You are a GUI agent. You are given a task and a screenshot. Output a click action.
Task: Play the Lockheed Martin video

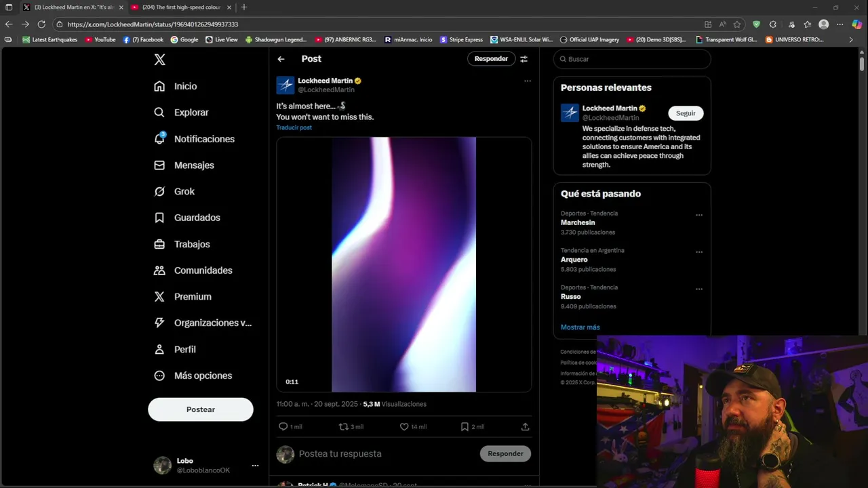click(x=403, y=264)
